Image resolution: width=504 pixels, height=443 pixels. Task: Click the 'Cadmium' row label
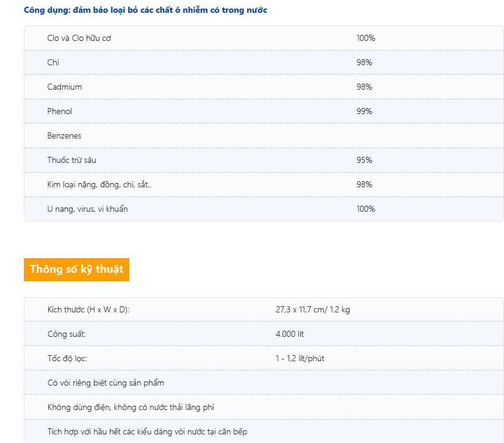(64, 87)
